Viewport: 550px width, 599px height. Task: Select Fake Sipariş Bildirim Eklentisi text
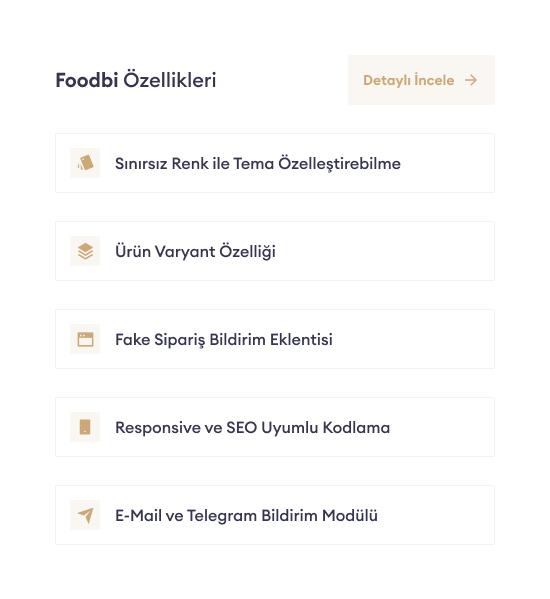click(224, 340)
